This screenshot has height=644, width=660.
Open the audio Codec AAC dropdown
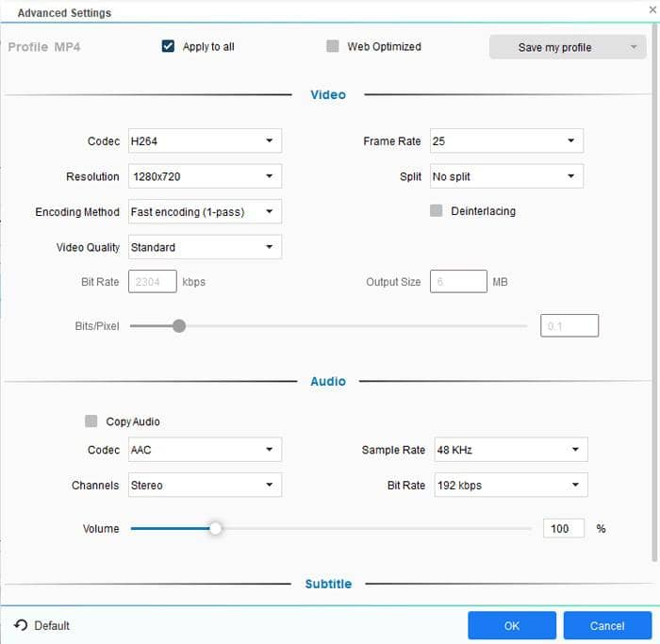tap(204, 450)
